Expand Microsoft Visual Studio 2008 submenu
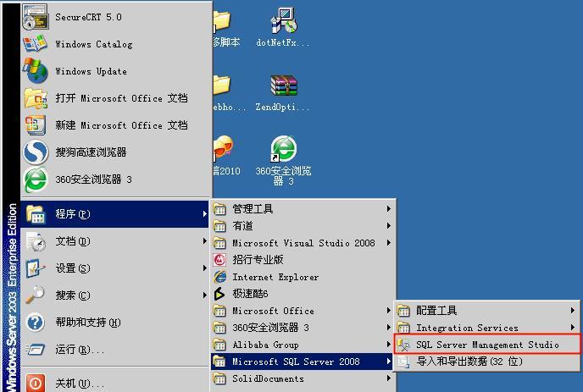Viewport: 583px width, 392px height. (389, 243)
